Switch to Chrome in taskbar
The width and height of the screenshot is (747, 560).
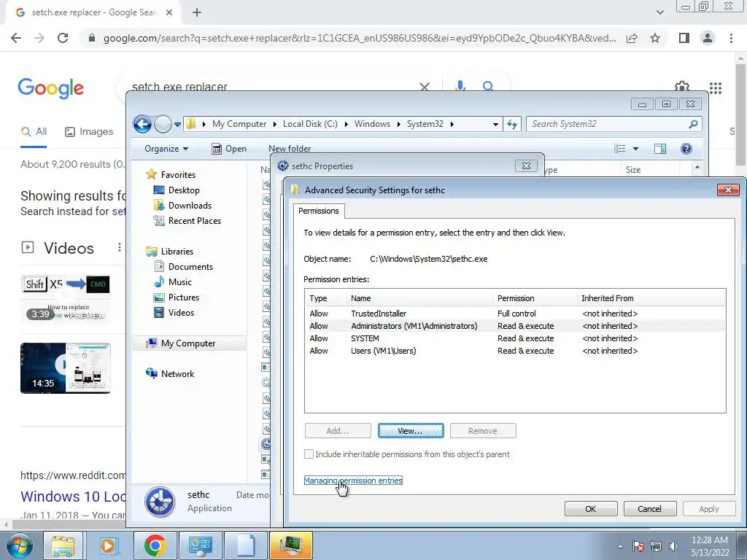155,545
